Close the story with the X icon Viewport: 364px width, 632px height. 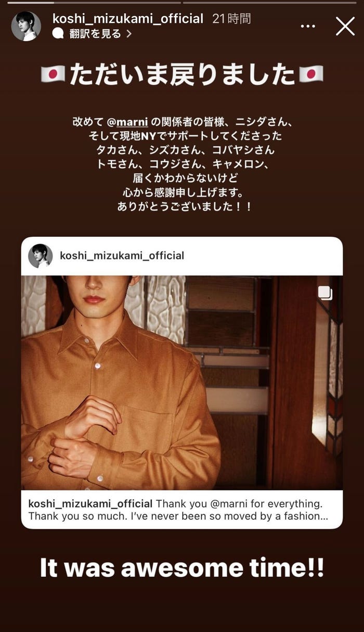tap(345, 26)
